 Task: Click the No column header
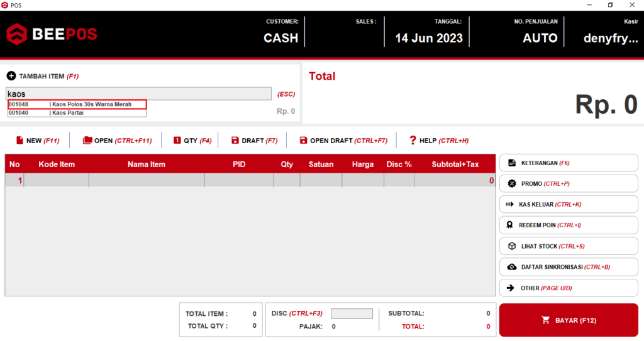click(x=14, y=164)
